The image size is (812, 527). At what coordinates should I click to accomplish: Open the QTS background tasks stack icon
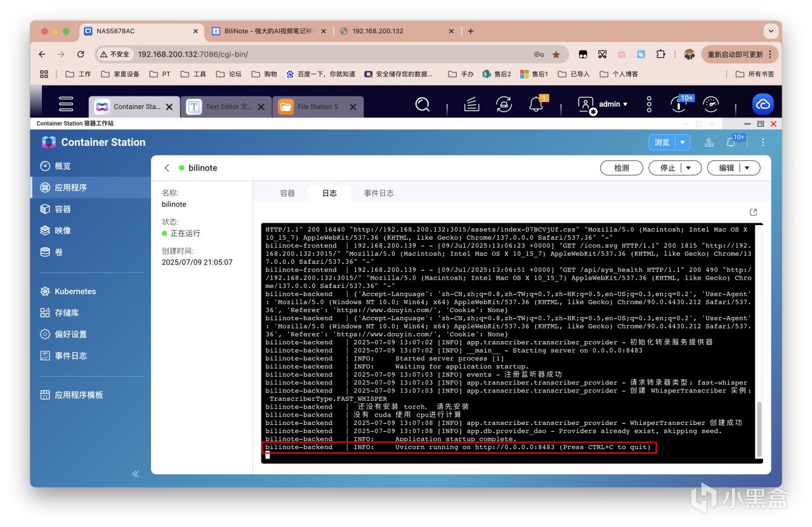point(471,105)
